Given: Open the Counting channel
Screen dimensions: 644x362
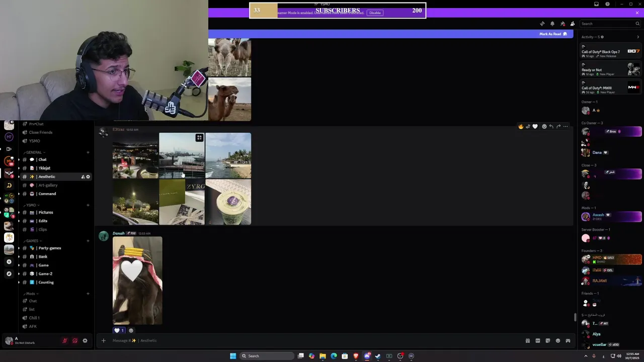Looking at the screenshot, I should pos(55,282).
